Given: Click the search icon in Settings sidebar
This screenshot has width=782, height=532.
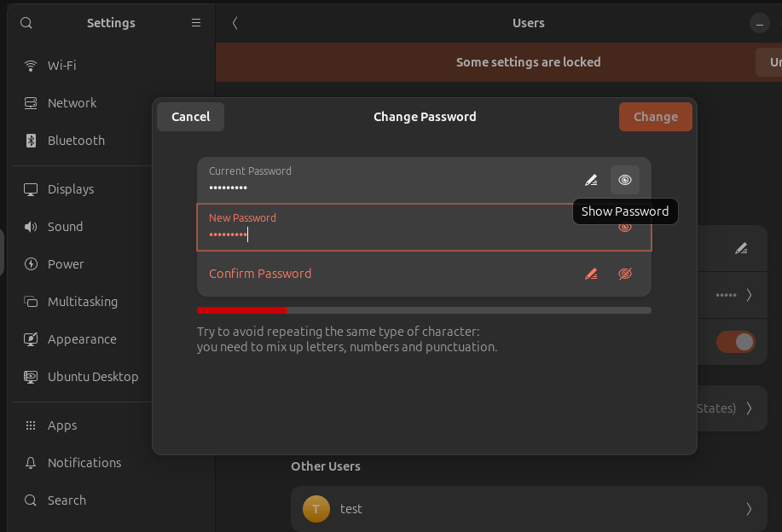Looking at the screenshot, I should pos(26,23).
